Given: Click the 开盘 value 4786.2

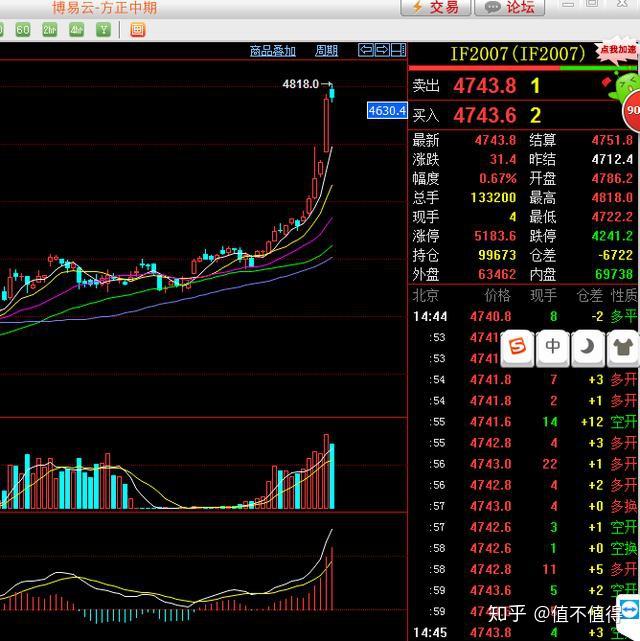Looking at the screenshot, I should [x=612, y=178].
